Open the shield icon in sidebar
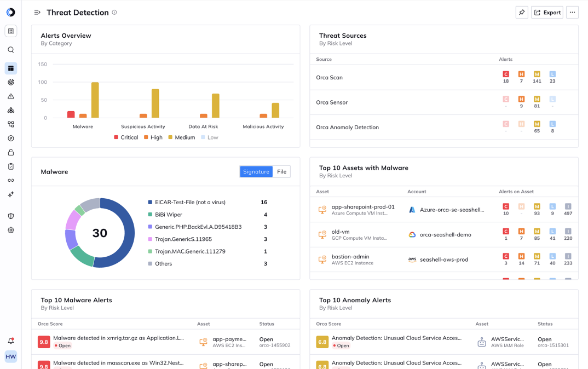Screen dimensions: 588x369 point(11,216)
